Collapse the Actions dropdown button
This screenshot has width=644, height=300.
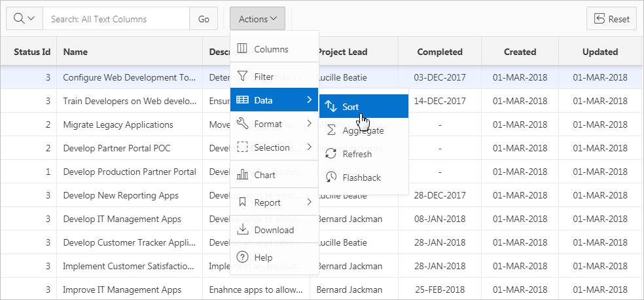coord(257,19)
